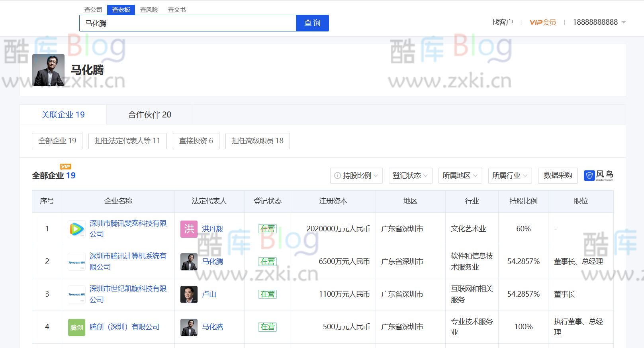Click the 法定代表人 column header
Screen dimensions: 644x348
pyautogui.click(x=209, y=201)
